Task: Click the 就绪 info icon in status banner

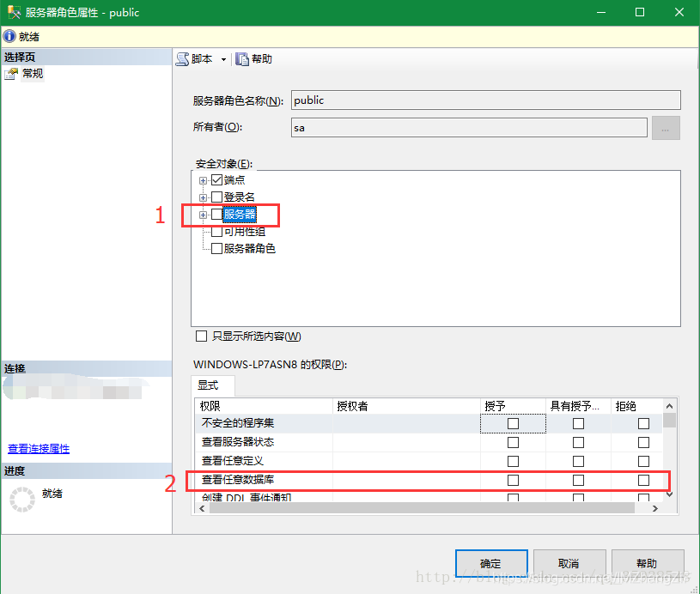Action: coord(9,36)
